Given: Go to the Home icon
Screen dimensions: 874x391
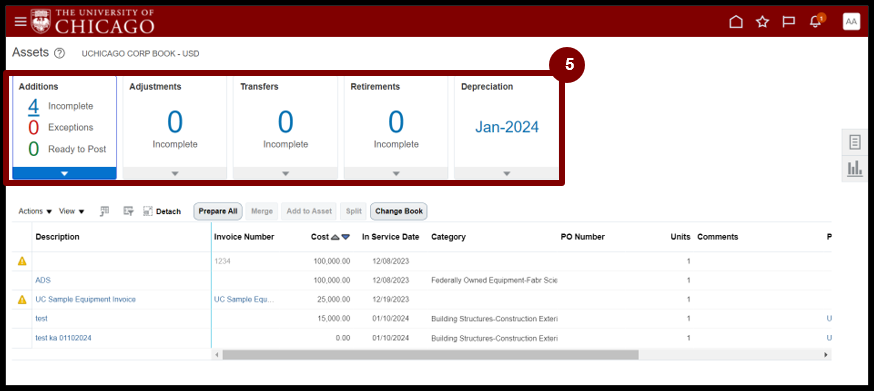Looking at the screenshot, I should coord(736,22).
